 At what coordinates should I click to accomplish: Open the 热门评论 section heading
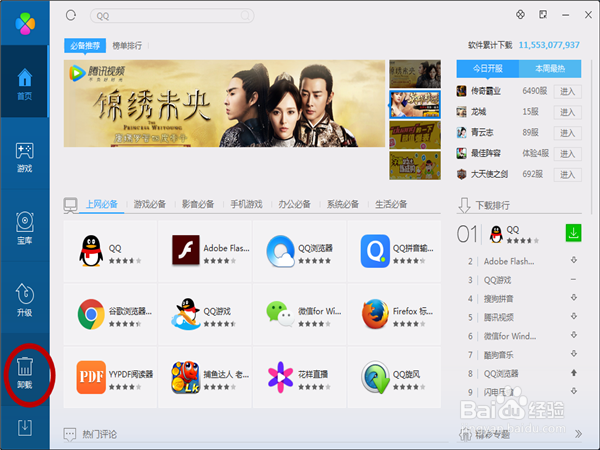coord(99,434)
